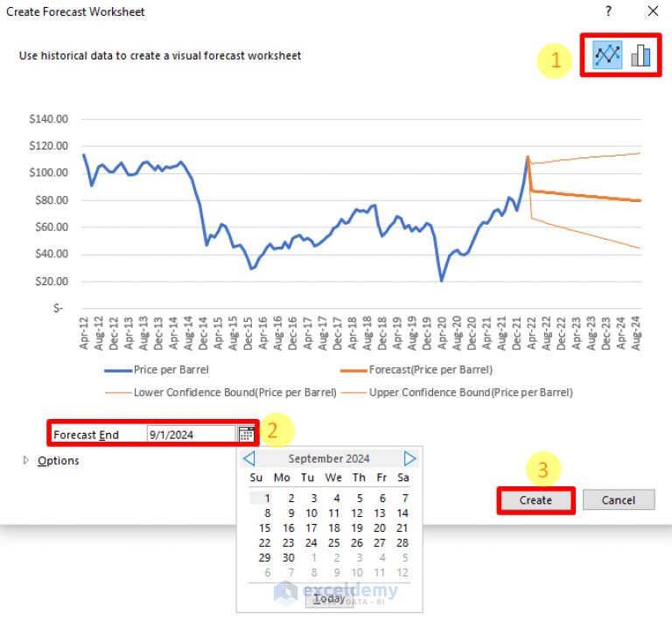This screenshot has width=672, height=621.
Task: Select September 19 in the calendar
Action: (x=357, y=528)
